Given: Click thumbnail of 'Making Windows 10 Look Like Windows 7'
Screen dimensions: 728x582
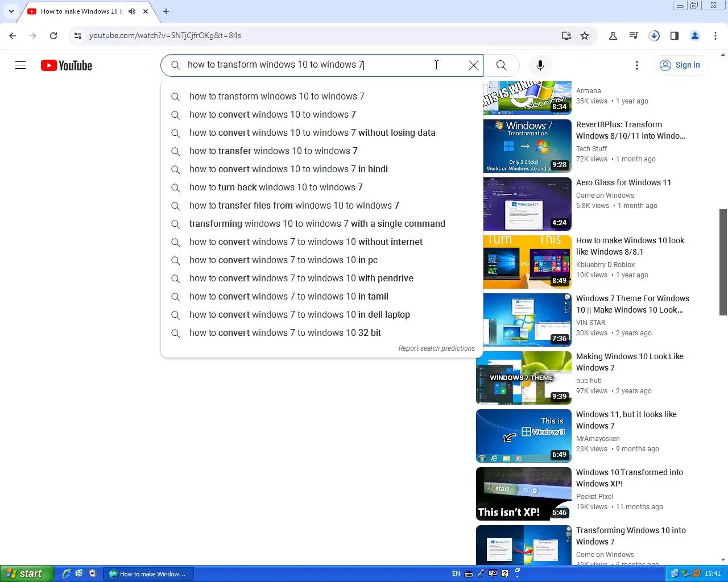Looking at the screenshot, I should point(524,377).
